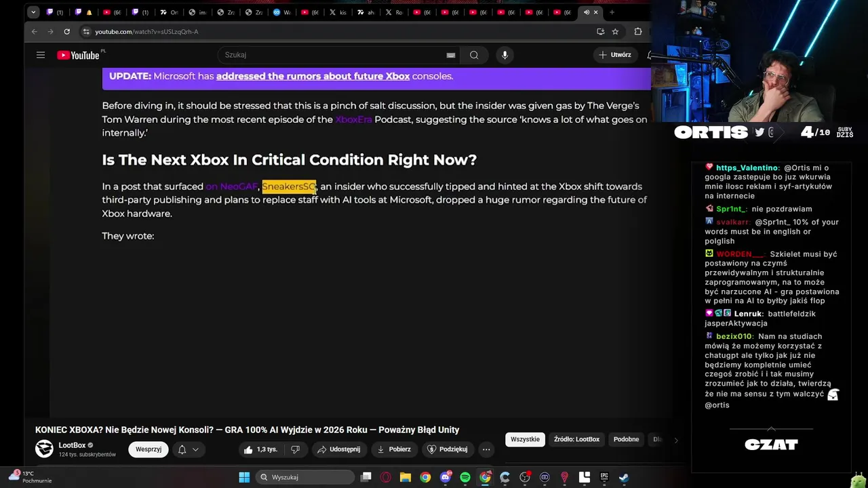Click chat username Lenruk
Viewport: 868px width, 488px height.
click(x=748, y=314)
